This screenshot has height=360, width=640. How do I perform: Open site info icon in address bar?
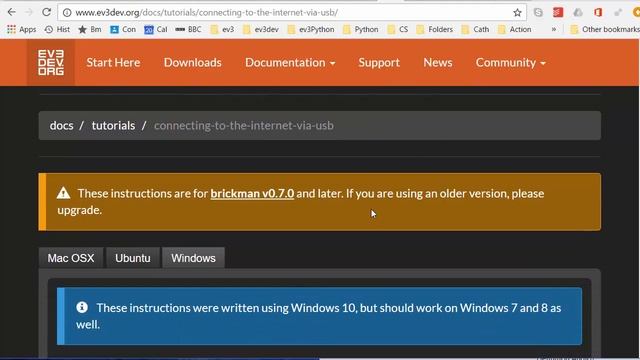point(67,13)
